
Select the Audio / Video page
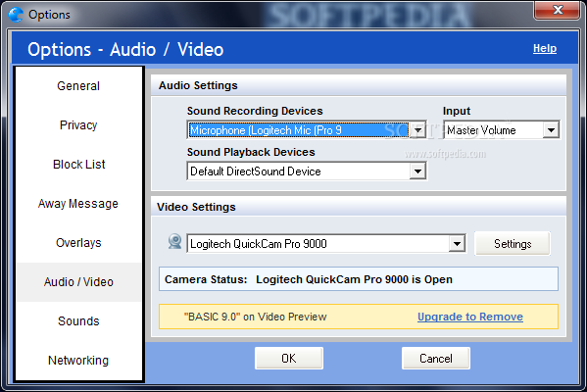(x=78, y=282)
